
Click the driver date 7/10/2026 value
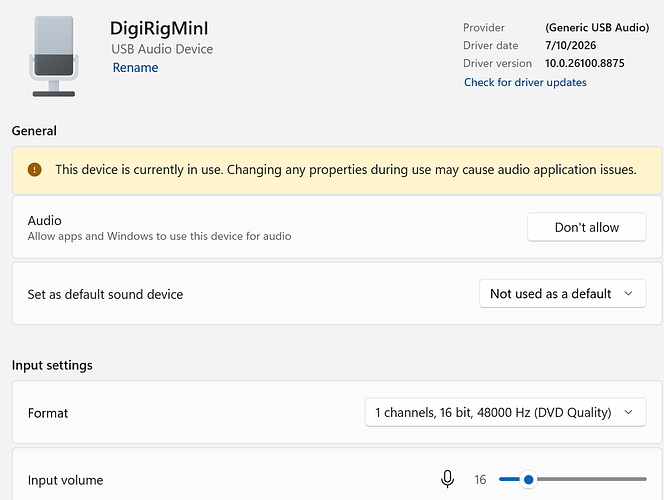[570, 45]
